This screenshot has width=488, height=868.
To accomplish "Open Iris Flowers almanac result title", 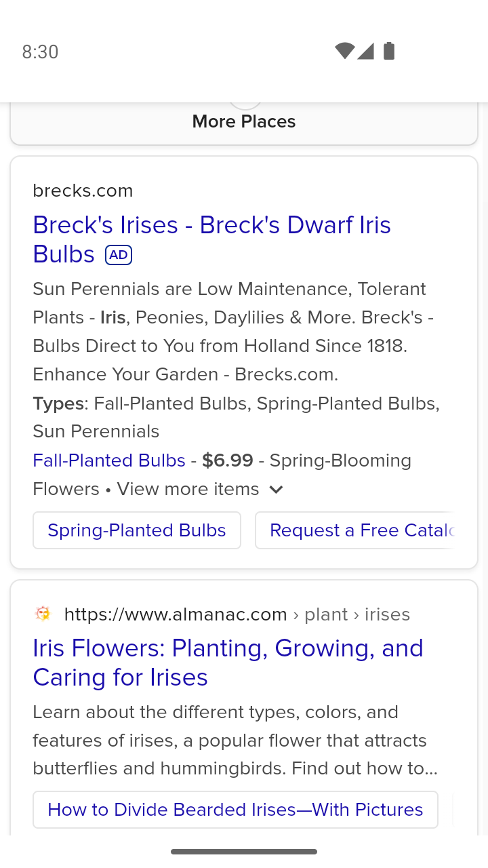I will [228, 663].
